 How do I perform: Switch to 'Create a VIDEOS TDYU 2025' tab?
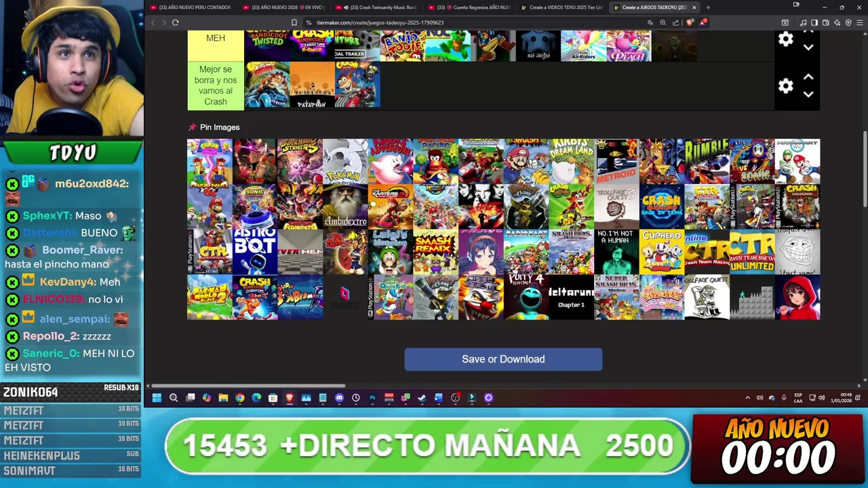tap(561, 7)
